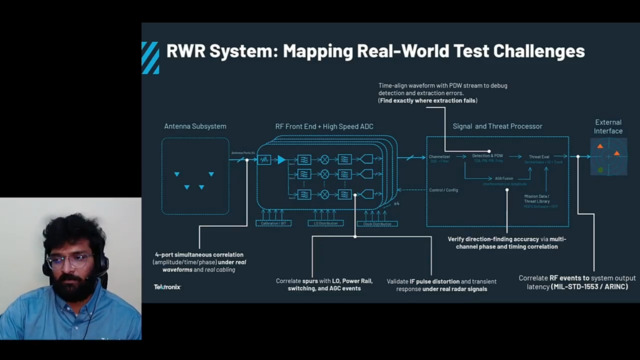Select the mixer symbol in the top channel row

[x=324, y=160]
